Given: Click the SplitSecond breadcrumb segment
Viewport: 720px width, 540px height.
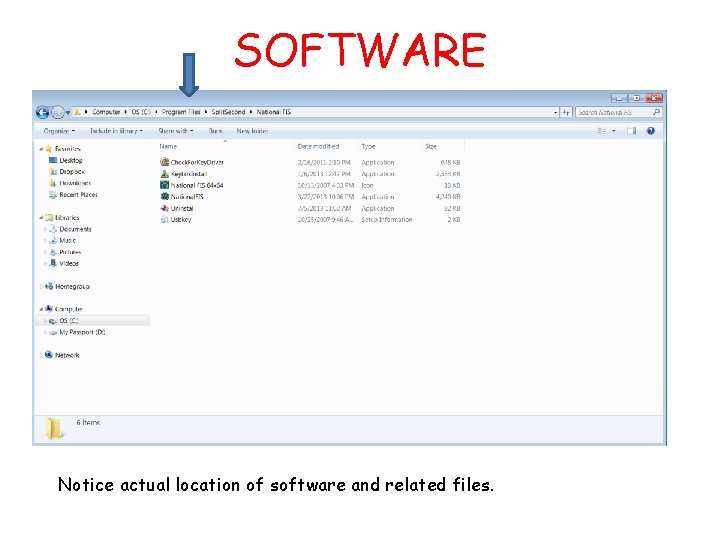Looking at the screenshot, I should pyautogui.click(x=228, y=112).
